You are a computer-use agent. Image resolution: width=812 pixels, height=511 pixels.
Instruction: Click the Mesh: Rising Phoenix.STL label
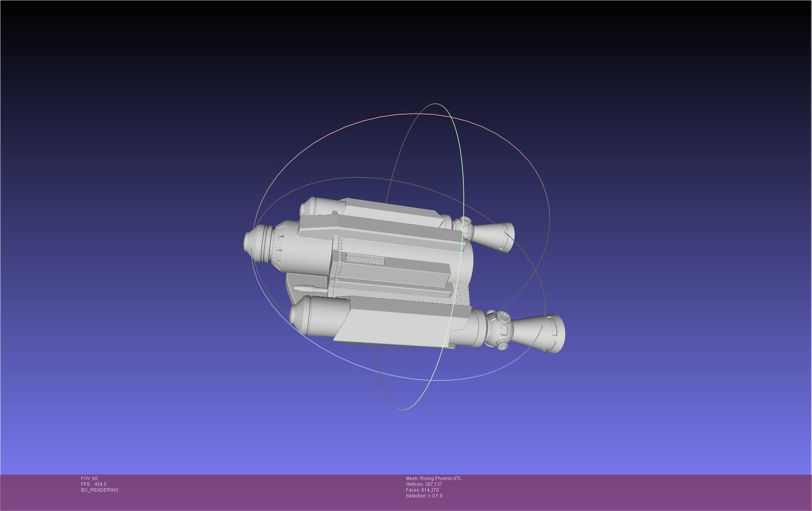point(434,478)
